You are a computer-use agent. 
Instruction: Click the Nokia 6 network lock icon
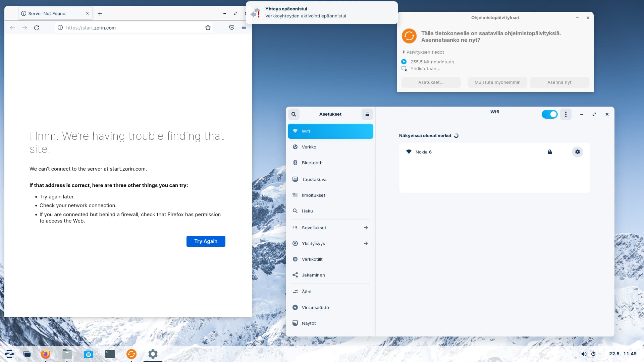(x=549, y=152)
